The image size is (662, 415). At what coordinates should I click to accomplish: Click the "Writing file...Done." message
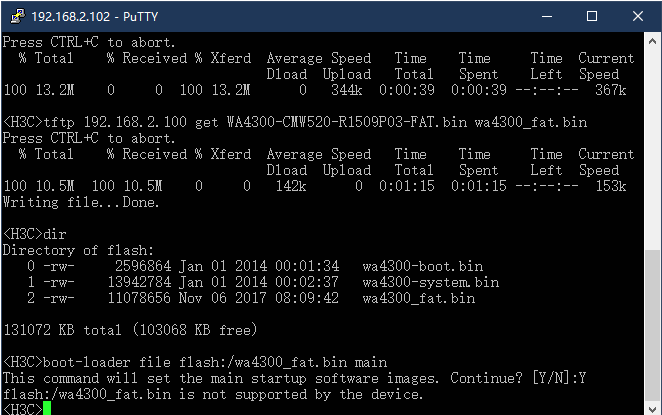(82, 202)
